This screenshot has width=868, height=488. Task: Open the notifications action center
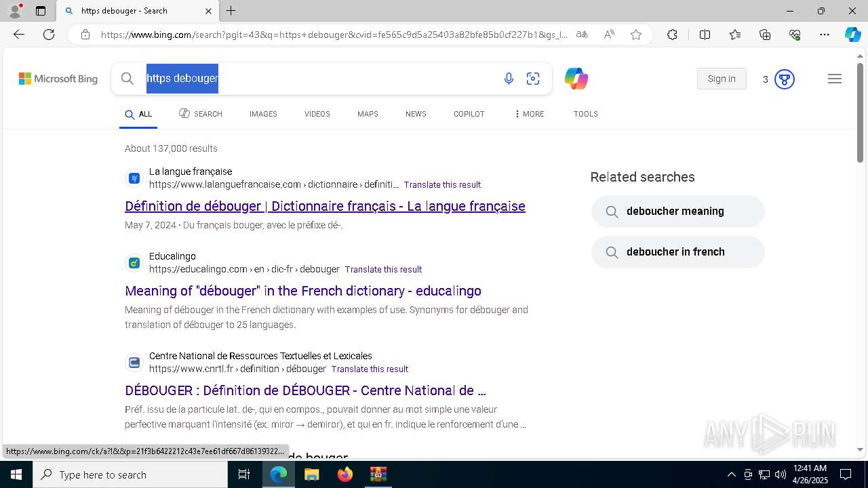pos(846,474)
